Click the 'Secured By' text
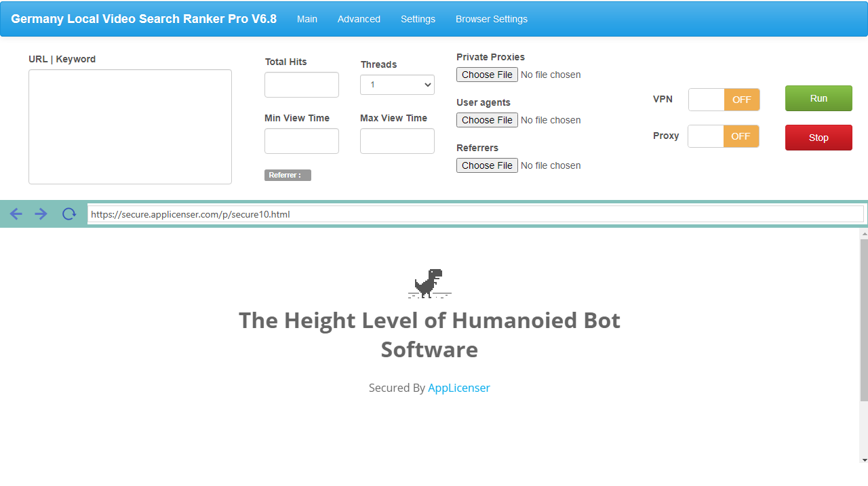 pos(397,388)
